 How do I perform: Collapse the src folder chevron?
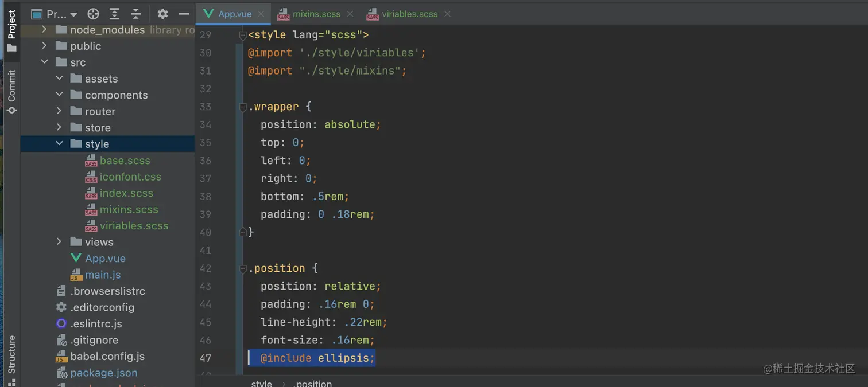(45, 62)
